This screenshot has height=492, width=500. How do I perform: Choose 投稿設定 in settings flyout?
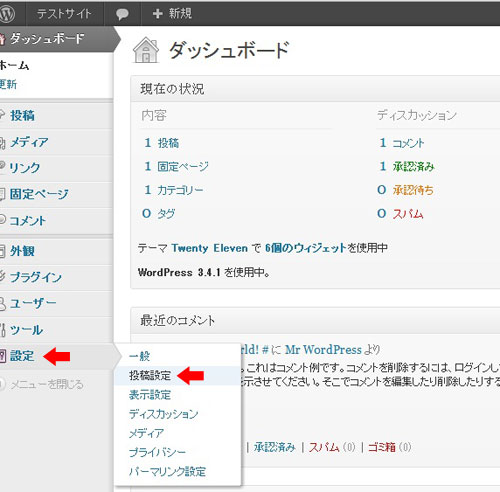click(x=150, y=376)
